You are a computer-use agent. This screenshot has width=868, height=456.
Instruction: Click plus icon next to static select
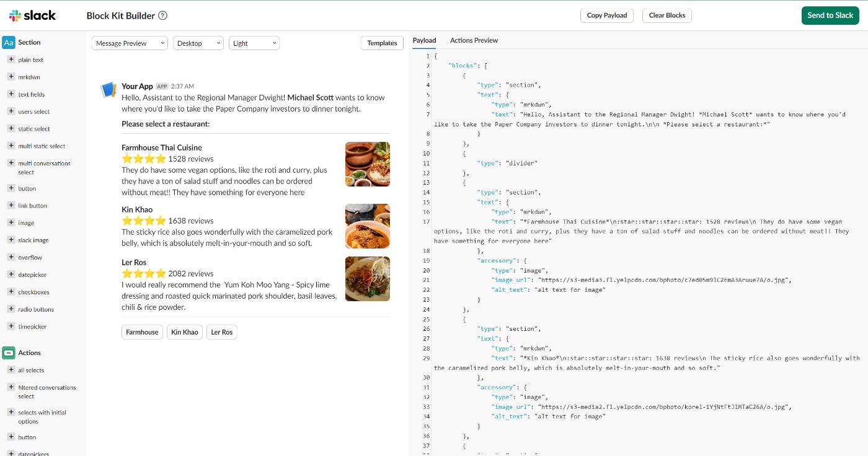(11, 129)
